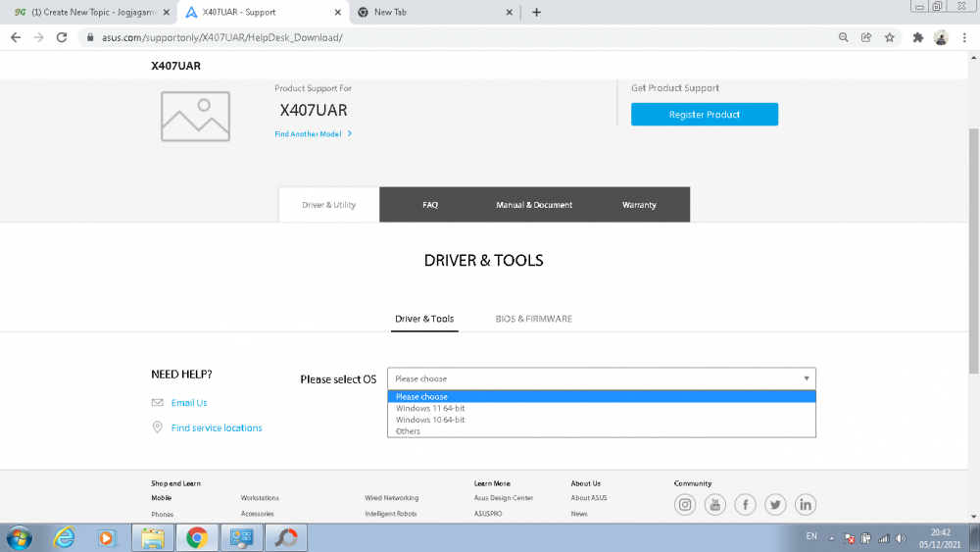Click the envelope icon beside Email Us
The image size is (980, 552).
click(x=158, y=403)
